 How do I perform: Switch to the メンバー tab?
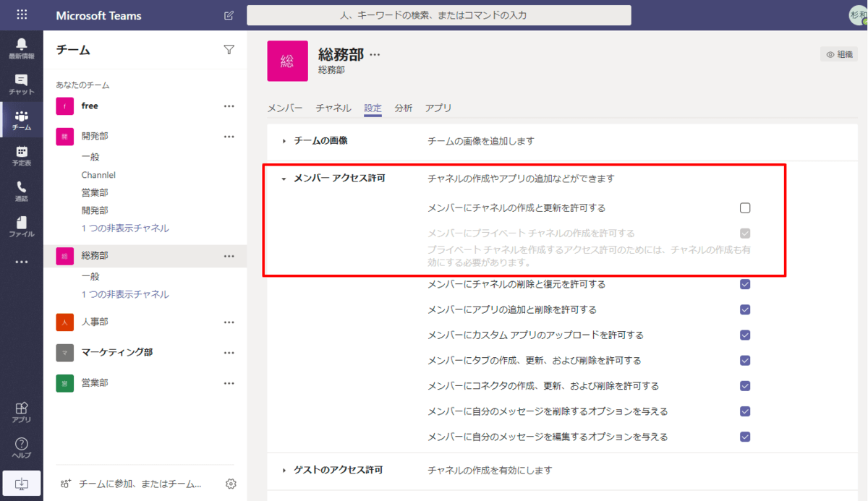point(285,108)
